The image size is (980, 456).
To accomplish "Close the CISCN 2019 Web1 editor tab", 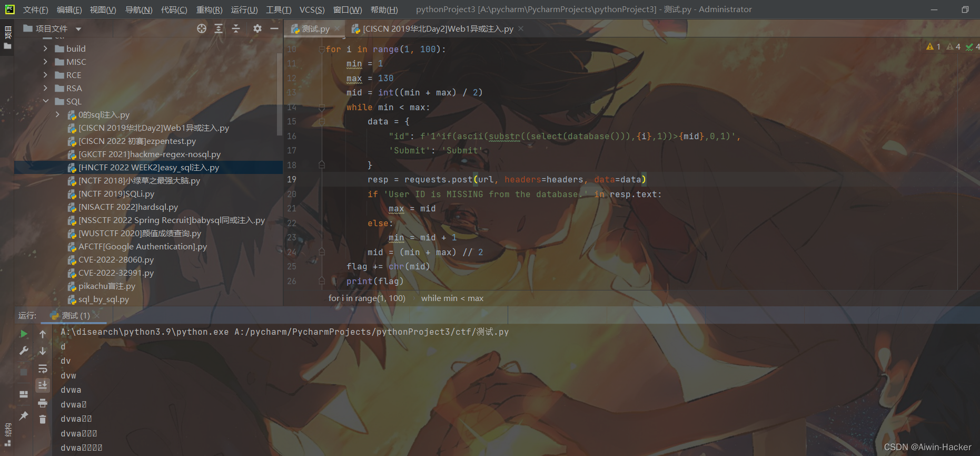I will tap(521, 28).
